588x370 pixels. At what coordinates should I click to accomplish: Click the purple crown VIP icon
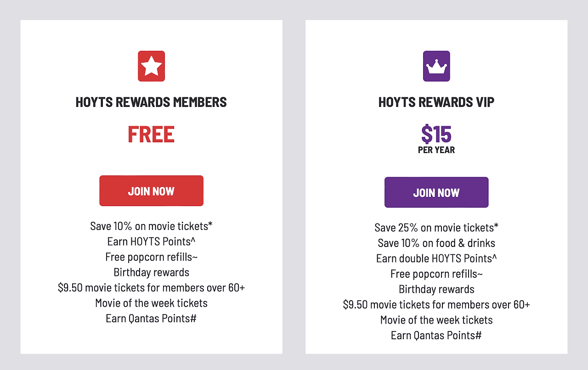(x=436, y=66)
